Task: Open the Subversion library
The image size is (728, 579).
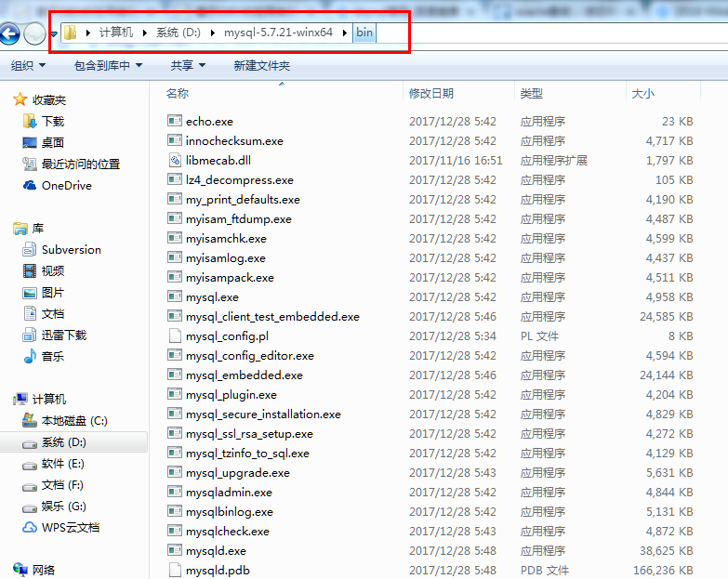Action: point(61,249)
